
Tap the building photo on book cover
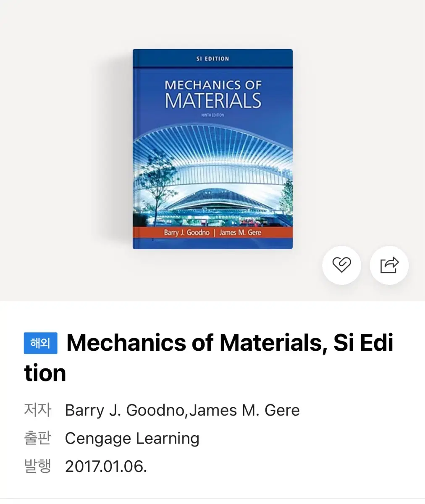[x=212, y=174]
